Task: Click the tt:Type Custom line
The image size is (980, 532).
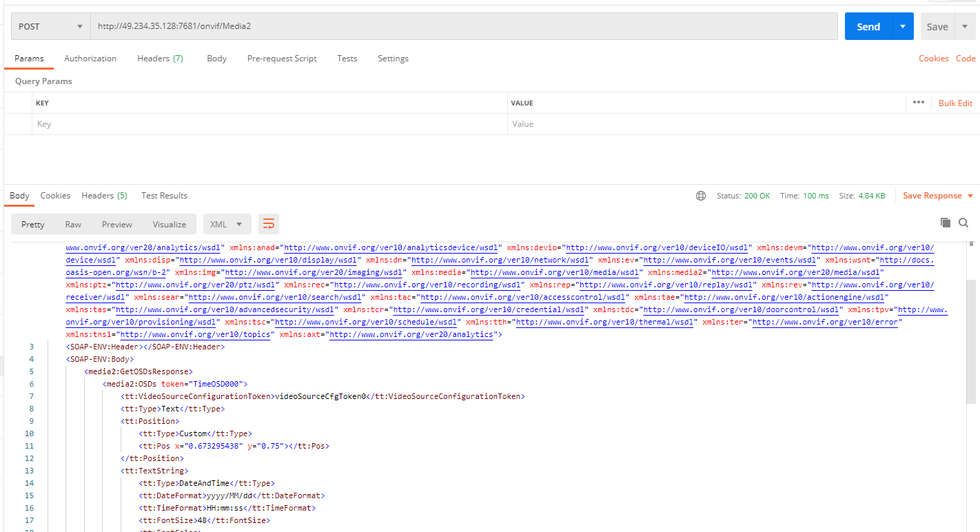Action: click(195, 433)
